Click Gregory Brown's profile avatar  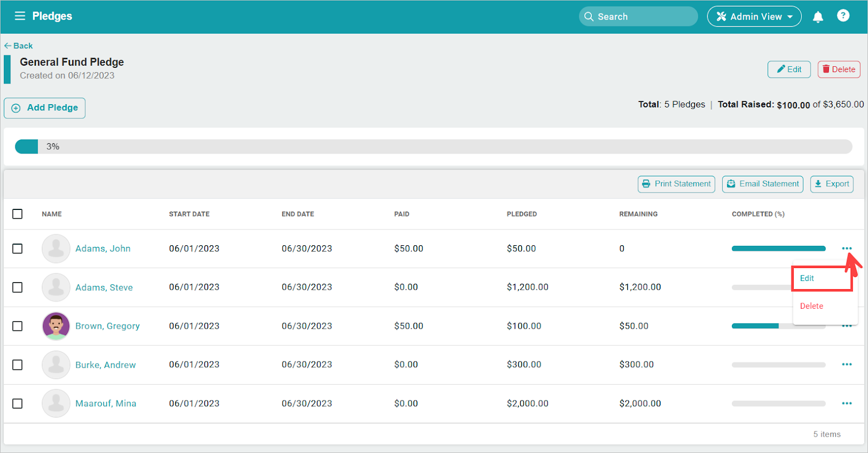(x=56, y=326)
